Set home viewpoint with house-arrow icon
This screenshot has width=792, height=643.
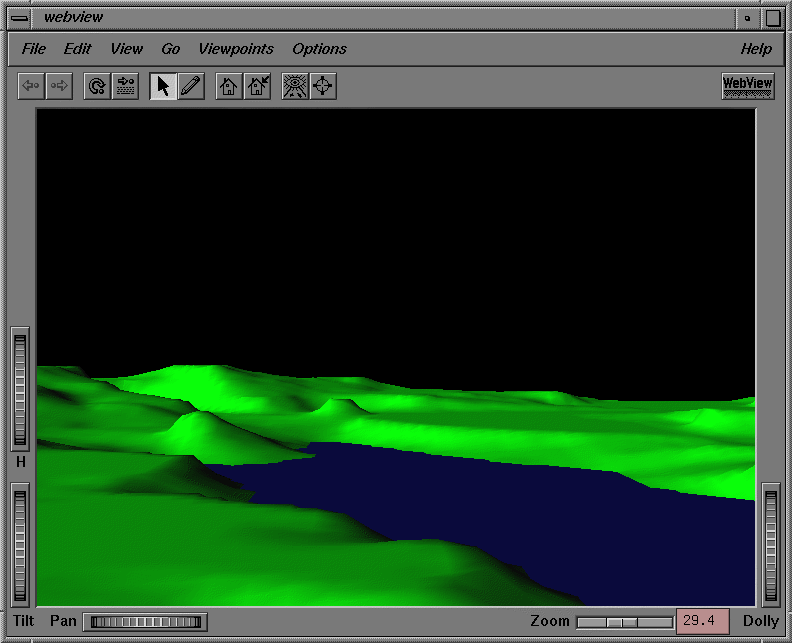point(257,86)
